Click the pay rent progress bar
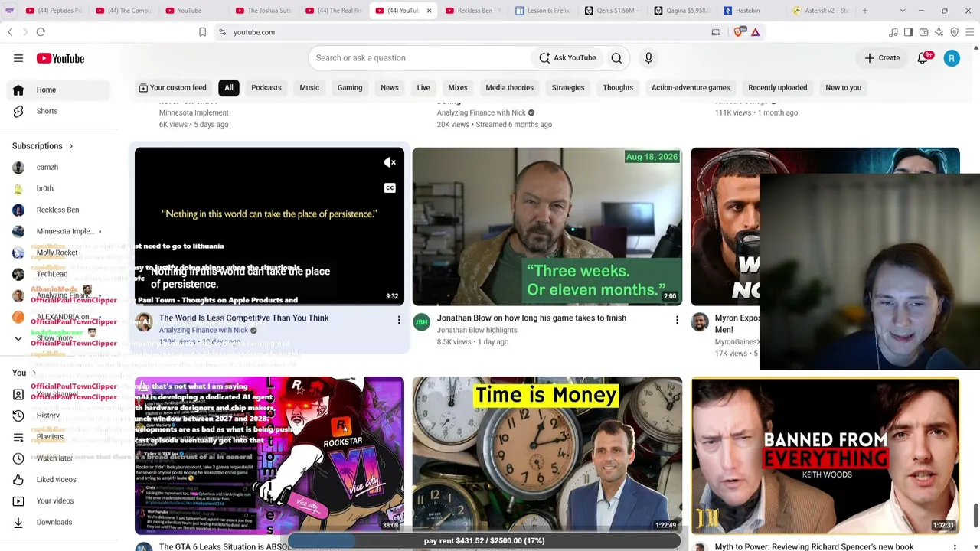This screenshot has width=980, height=551. [484, 541]
